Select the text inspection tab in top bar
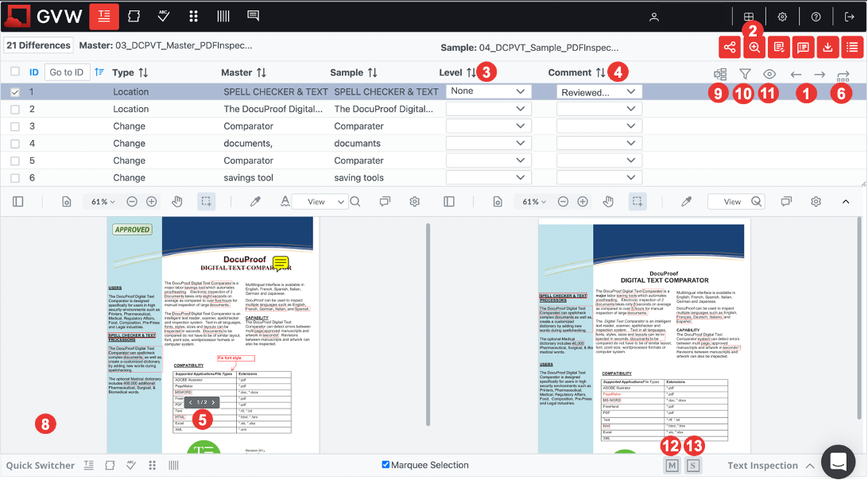The height and width of the screenshot is (480, 868). (x=104, y=17)
